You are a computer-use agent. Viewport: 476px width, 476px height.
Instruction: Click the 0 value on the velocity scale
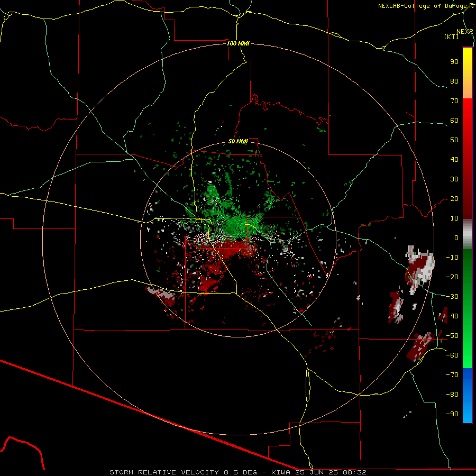(x=456, y=237)
